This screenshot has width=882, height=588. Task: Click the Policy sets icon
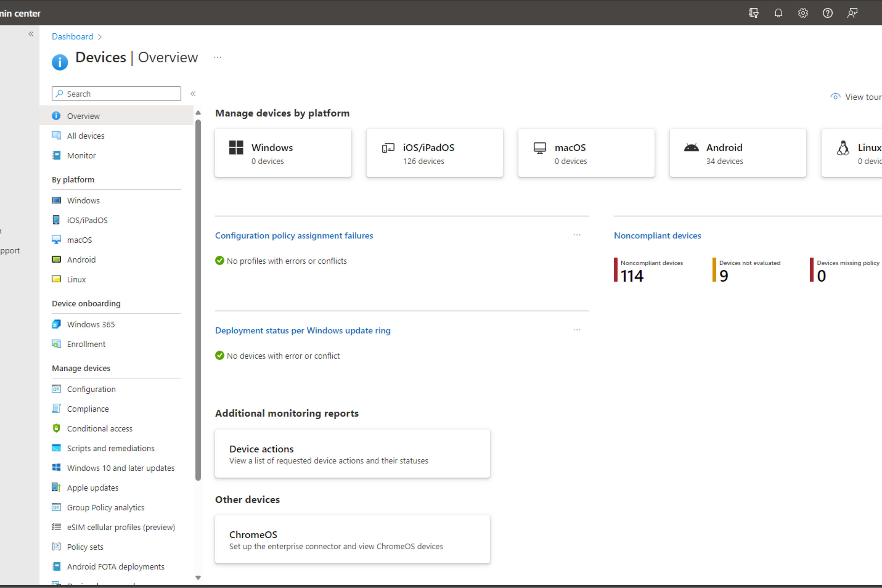pyautogui.click(x=56, y=547)
